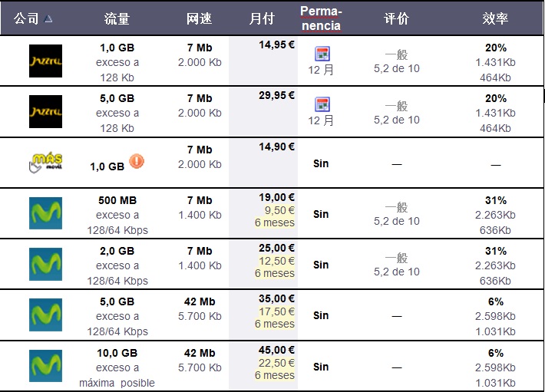Click the sort arrow next to 公司
The image size is (545, 392).
(x=49, y=18)
